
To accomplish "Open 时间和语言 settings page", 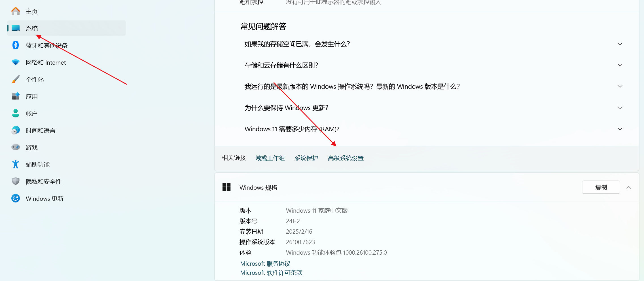I will tap(66, 130).
